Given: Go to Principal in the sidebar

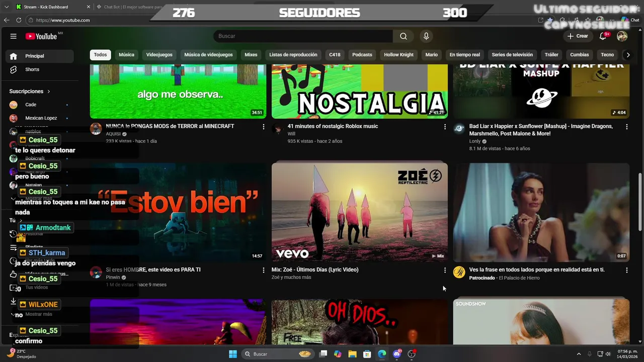Looking at the screenshot, I should pyautogui.click(x=40, y=56).
